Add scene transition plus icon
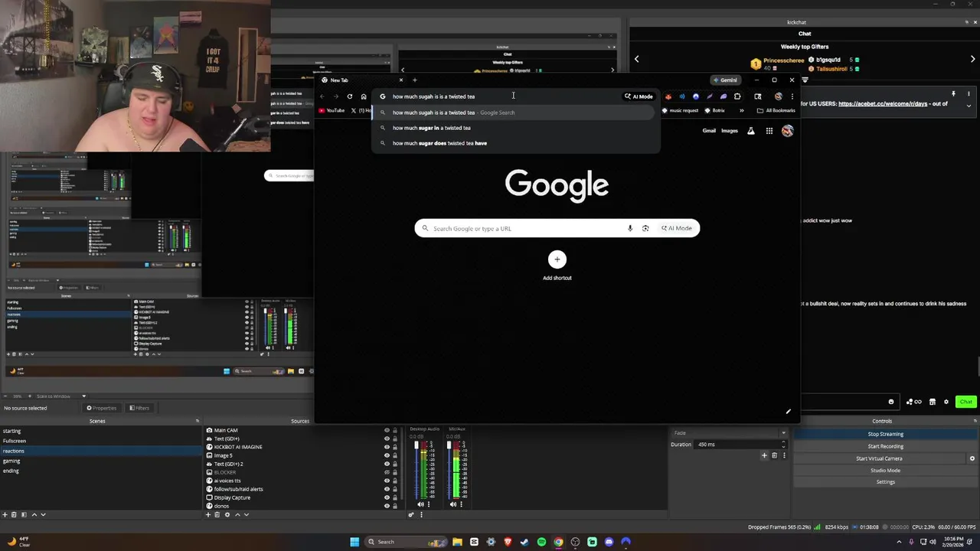This screenshot has width=980, height=551. click(764, 455)
